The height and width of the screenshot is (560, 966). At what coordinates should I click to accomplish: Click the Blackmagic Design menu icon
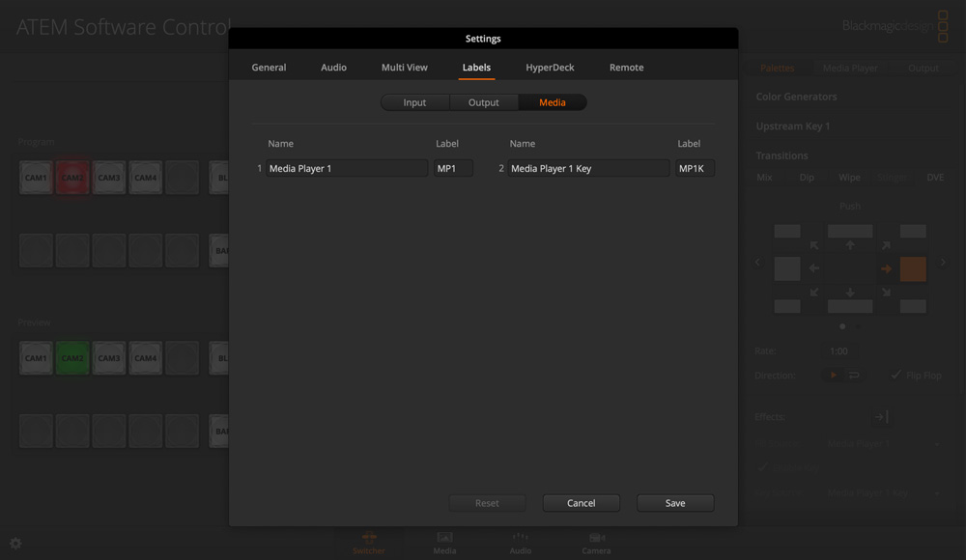pyautogui.click(x=942, y=24)
